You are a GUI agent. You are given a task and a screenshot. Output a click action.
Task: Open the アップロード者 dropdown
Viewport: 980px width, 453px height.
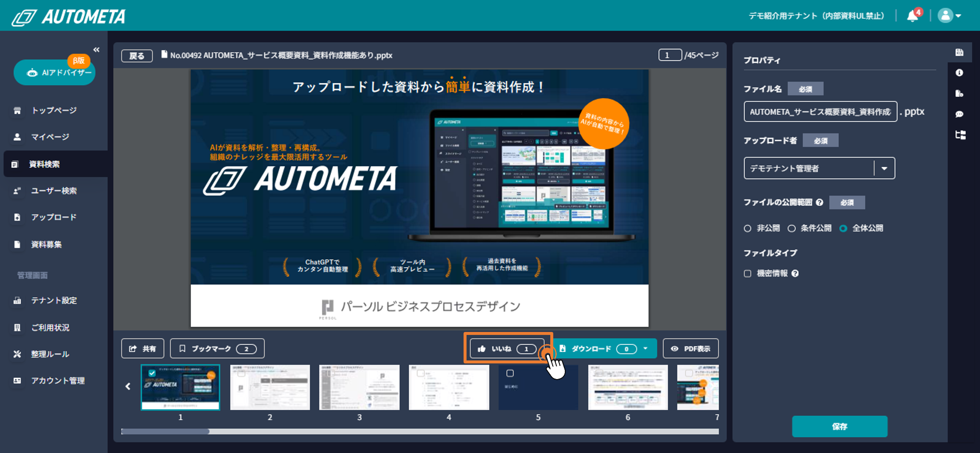[x=819, y=169]
